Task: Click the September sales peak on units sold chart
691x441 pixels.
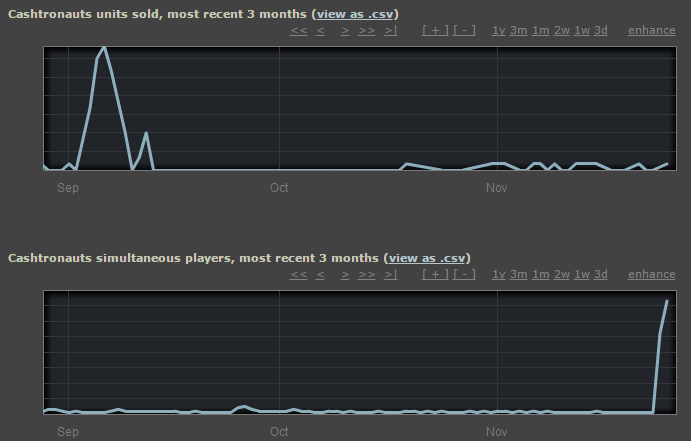Action: coord(104,48)
